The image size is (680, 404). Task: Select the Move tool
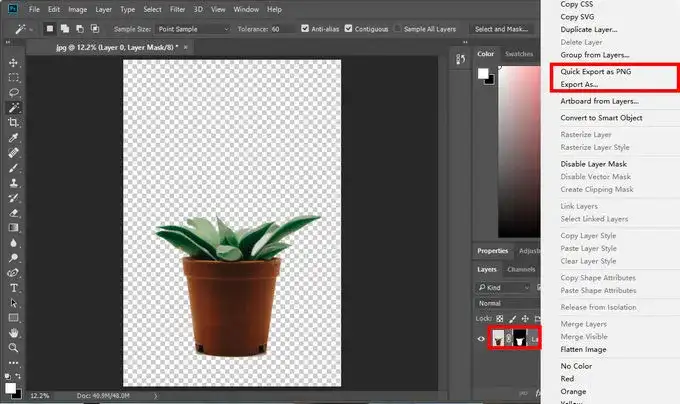click(x=14, y=62)
